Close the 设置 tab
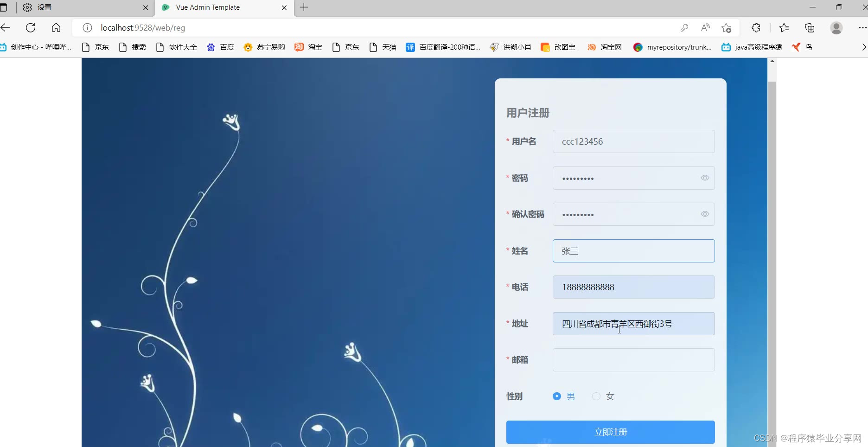Image resolution: width=868 pixels, height=447 pixels. 146,8
